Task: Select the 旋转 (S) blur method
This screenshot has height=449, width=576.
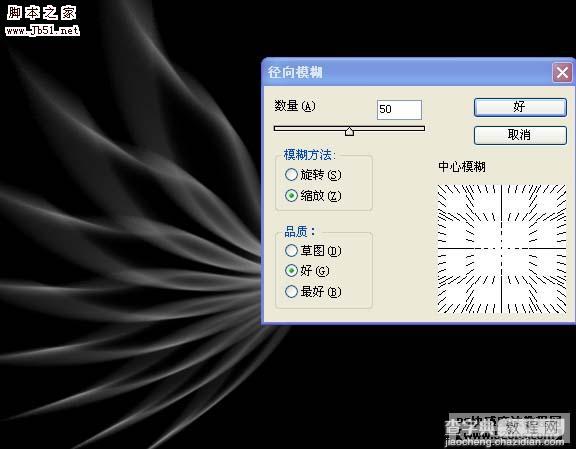Action: pos(313,175)
